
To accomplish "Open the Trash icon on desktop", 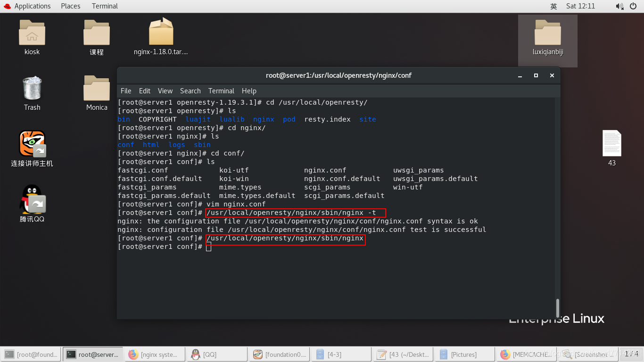I will click(32, 88).
